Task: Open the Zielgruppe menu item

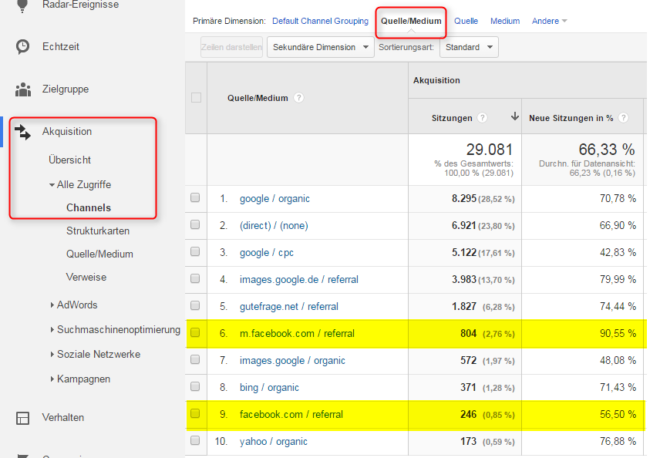Action: (65, 89)
